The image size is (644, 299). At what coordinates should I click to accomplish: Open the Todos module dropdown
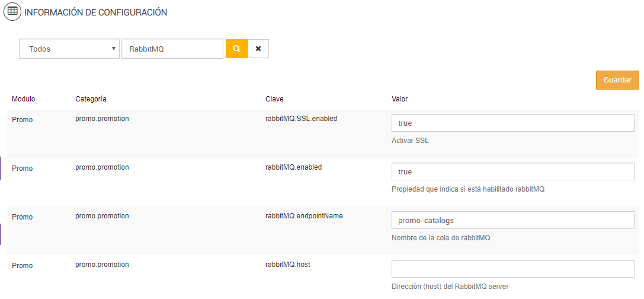click(x=70, y=49)
